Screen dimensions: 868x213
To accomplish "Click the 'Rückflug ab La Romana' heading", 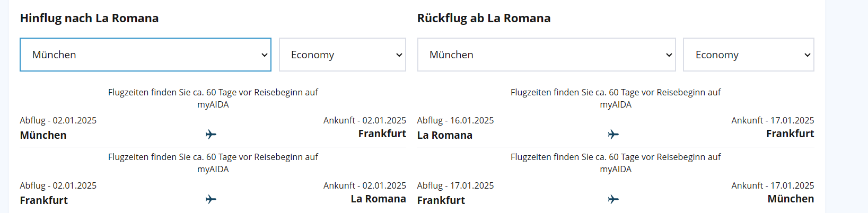I will coord(484,18).
